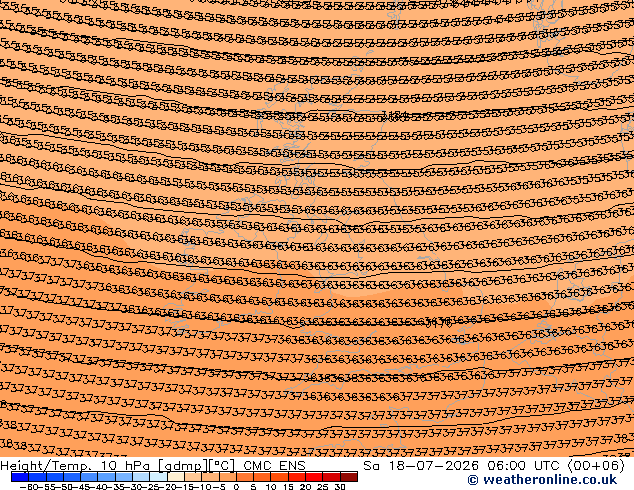The image size is (634, 490).
Task: Click the '[gdmp]' unit label
Action: (183, 466)
